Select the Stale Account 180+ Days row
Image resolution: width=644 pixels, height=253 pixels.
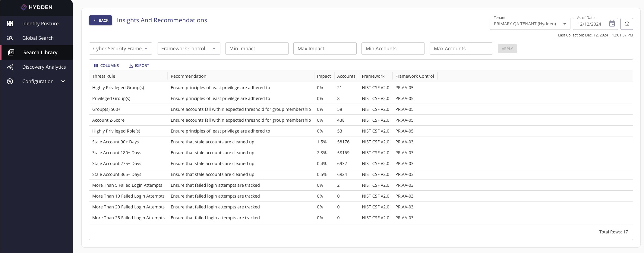361,153
